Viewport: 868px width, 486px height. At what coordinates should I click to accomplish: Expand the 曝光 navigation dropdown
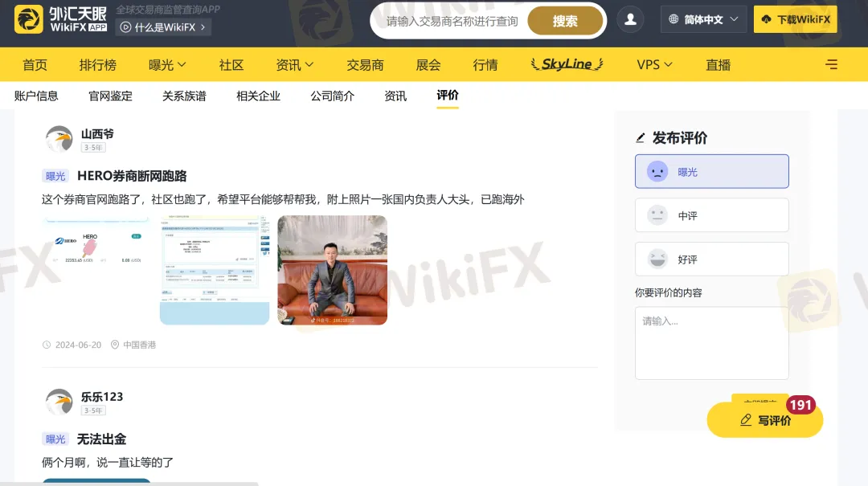[x=167, y=65]
